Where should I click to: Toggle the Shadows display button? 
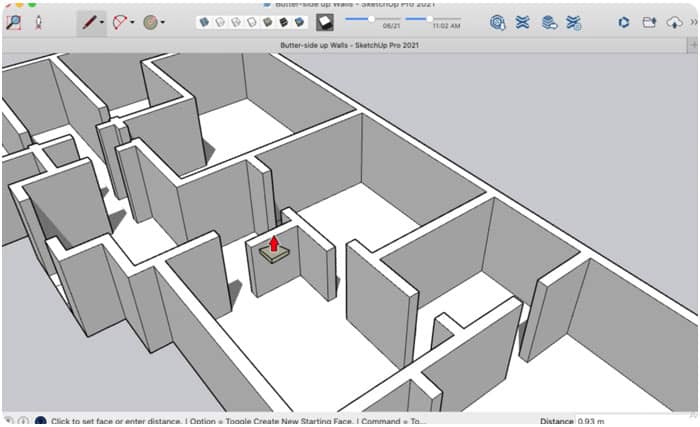(x=325, y=22)
